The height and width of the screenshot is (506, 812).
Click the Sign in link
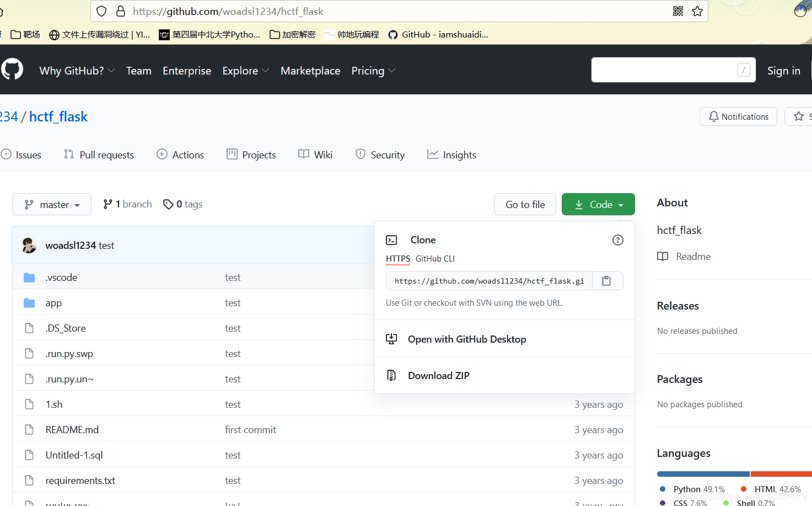783,71
